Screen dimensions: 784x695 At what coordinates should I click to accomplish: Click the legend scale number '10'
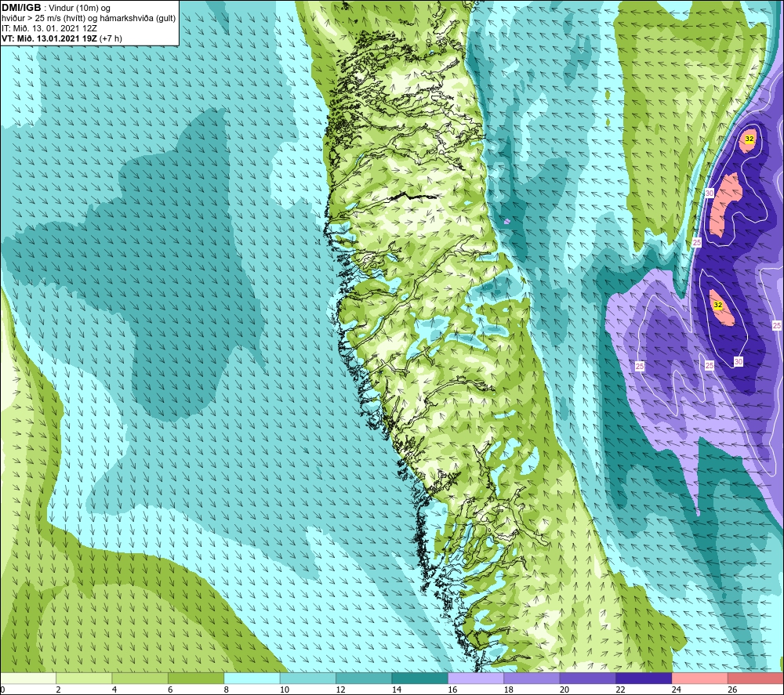click(285, 690)
